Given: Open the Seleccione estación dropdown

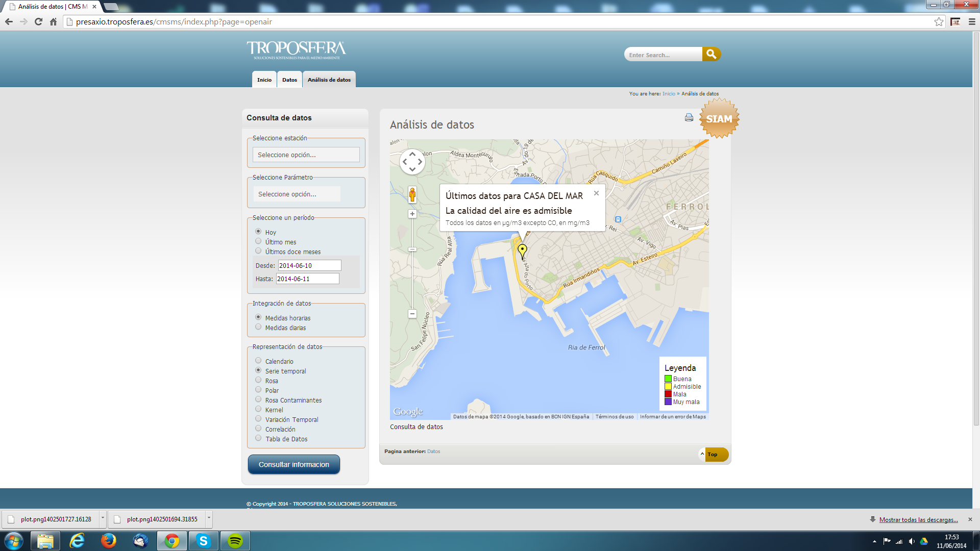Looking at the screenshot, I should click(x=306, y=155).
